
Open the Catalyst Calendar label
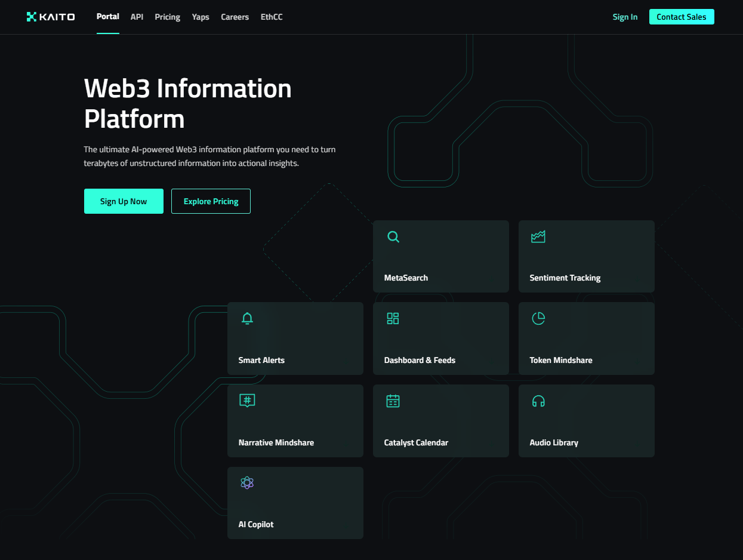[416, 442]
